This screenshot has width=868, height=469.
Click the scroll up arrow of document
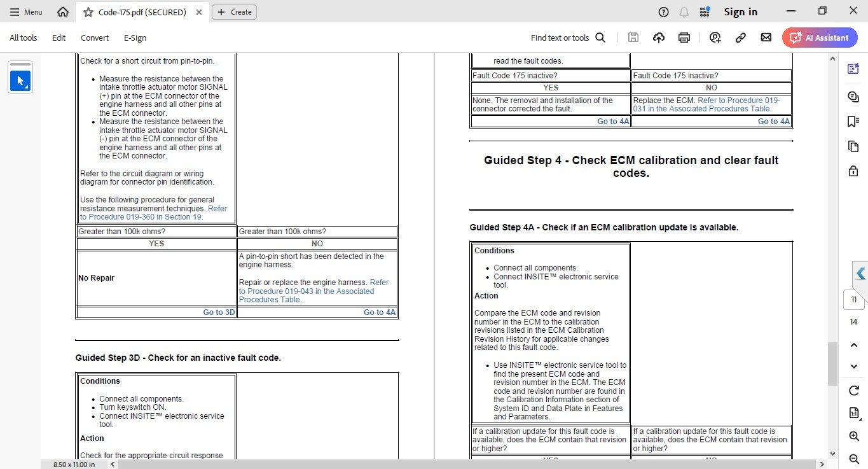832,59
